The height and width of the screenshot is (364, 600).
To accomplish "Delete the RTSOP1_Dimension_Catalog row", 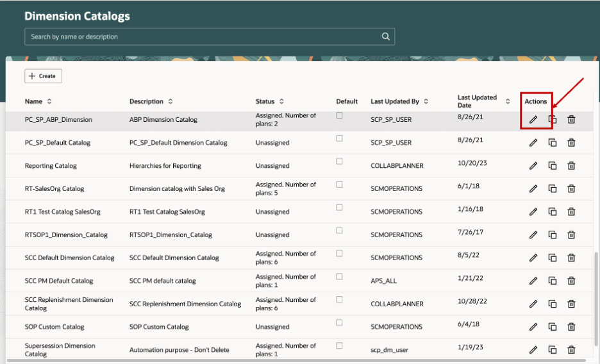I will click(x=571, y=235).
